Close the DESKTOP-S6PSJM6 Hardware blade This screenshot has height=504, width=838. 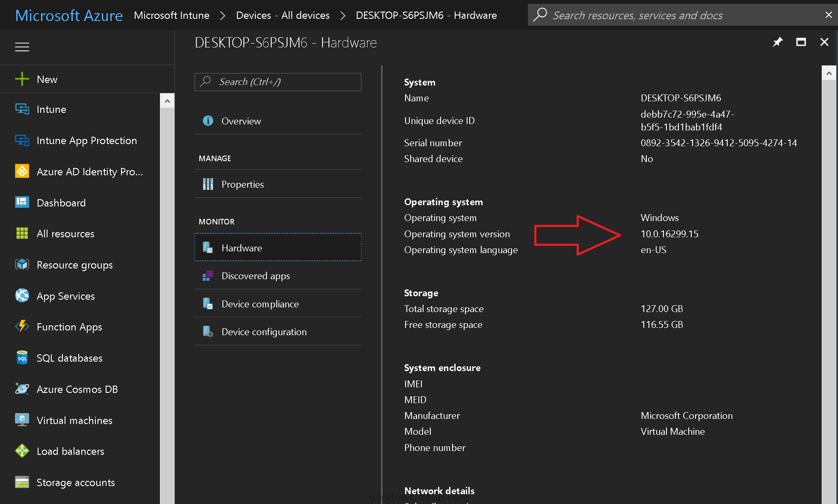(824, 42)
